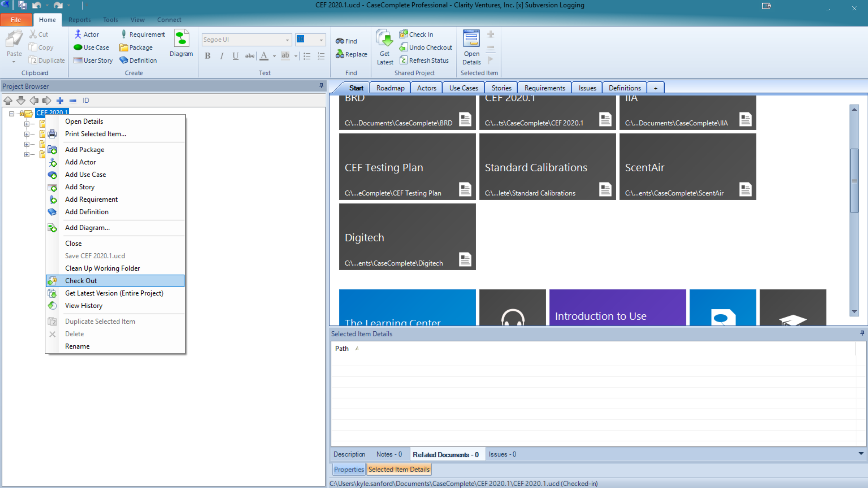Click the Start page vertical scrollbar thumb
868x488 pixels.
pos(854,181)
